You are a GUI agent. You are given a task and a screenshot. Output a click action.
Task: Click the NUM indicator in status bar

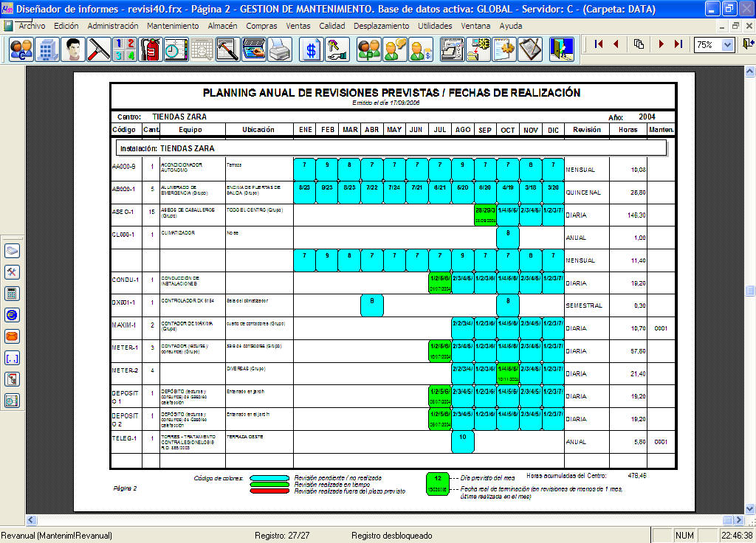click(x=684, y=536)
